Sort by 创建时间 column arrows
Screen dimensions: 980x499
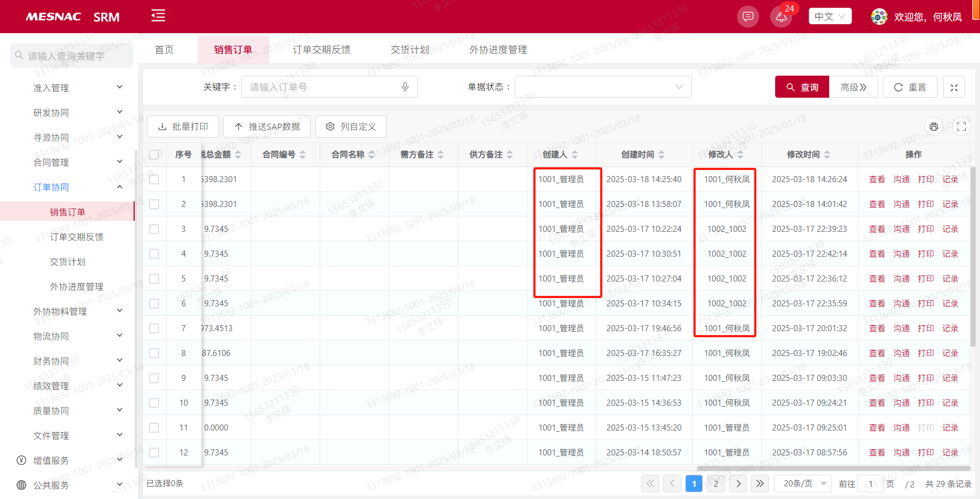pos(661,155)
